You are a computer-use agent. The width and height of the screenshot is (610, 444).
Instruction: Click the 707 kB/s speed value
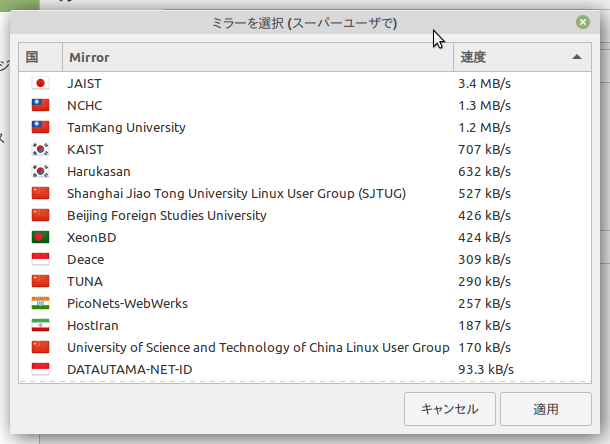pyautogui.click(x=484, y=149)
